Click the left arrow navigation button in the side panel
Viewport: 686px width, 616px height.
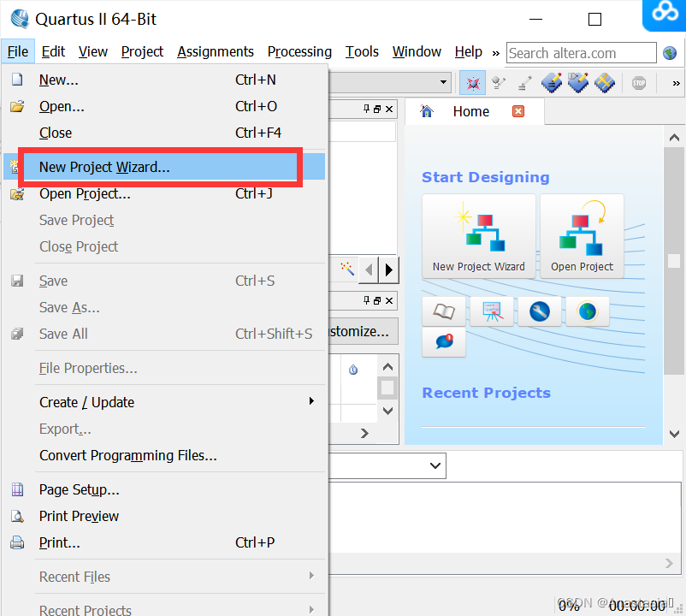[369, 269]
